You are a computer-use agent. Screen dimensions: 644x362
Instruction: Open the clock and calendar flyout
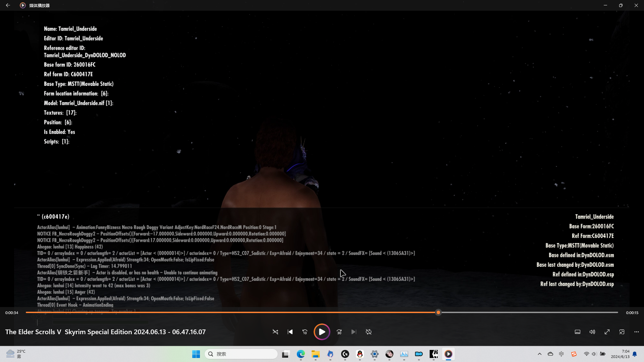click(x=620, y=354)
